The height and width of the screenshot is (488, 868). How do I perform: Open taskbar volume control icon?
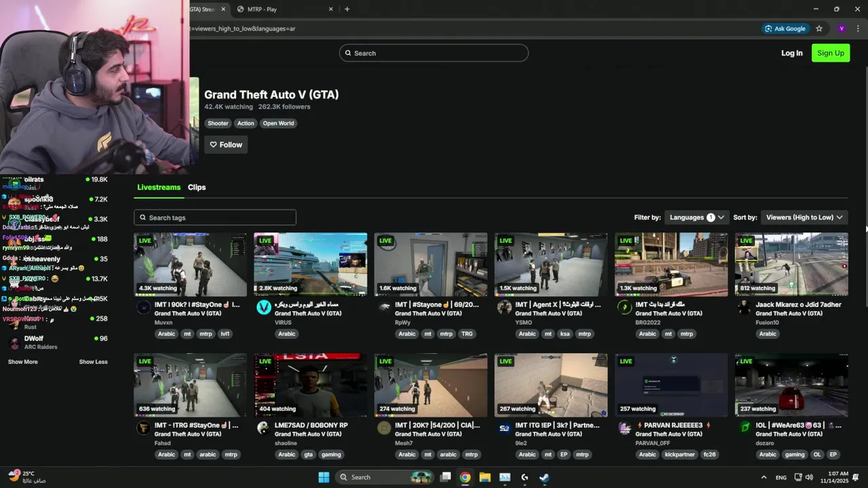coord(809,477)
